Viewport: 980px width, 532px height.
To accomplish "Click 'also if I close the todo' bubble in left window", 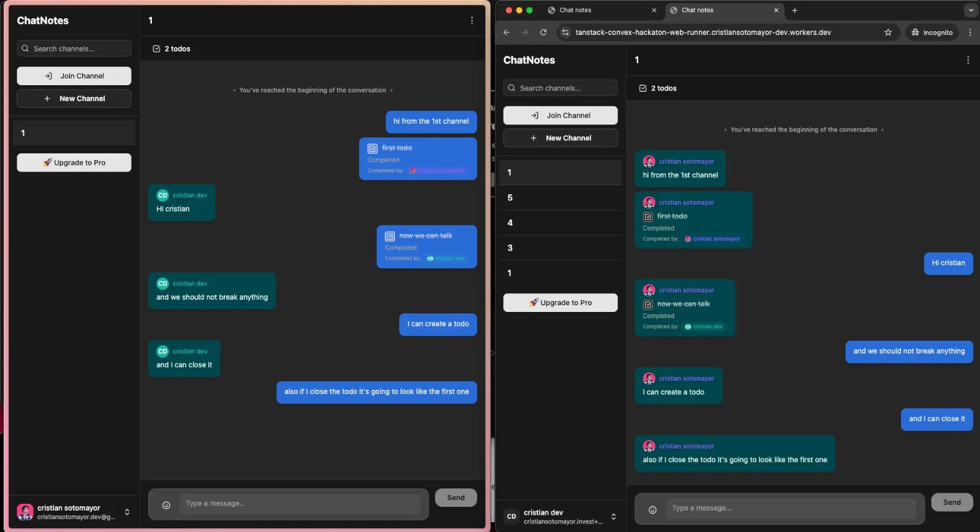I will point(377,392).
